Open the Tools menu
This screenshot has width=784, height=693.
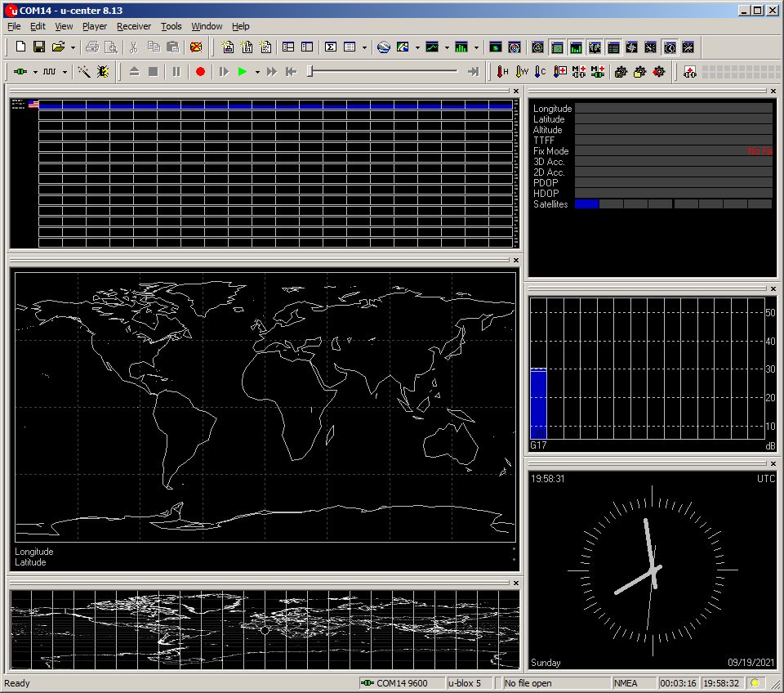pos(171,26)
